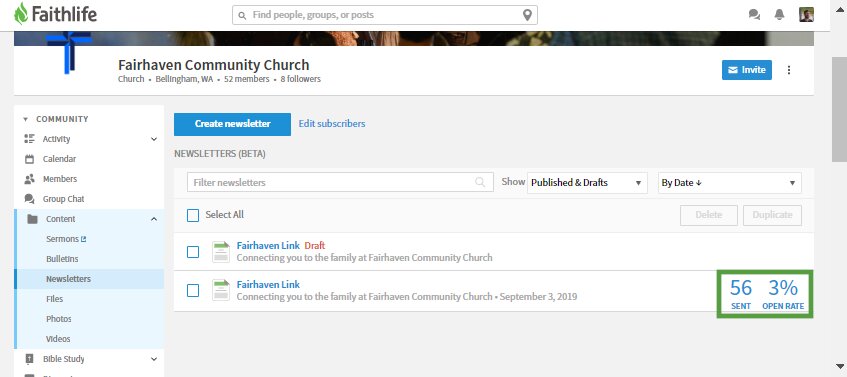The image size is (847, 377).
Task: Click the Content folder icon
Action: (32, 219)
